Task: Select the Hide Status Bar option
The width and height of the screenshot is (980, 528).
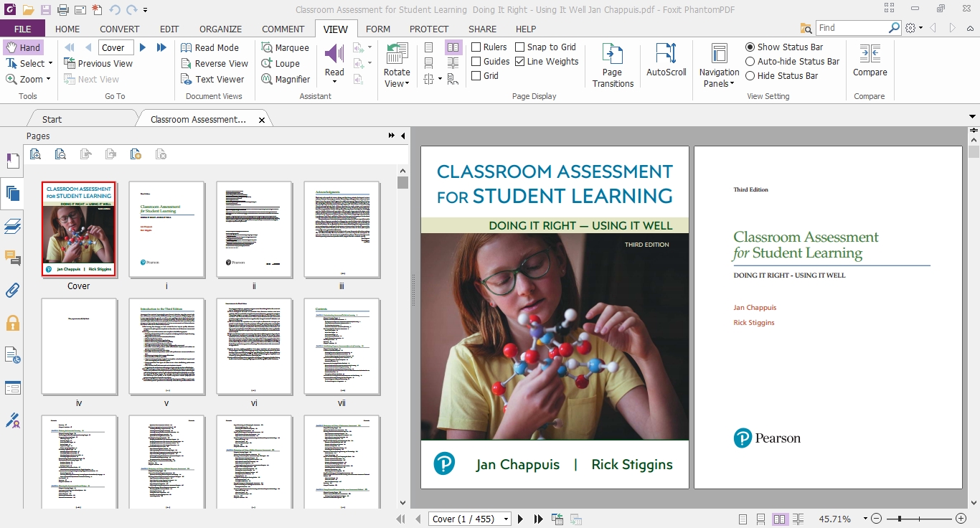Action: pos(750,76)
